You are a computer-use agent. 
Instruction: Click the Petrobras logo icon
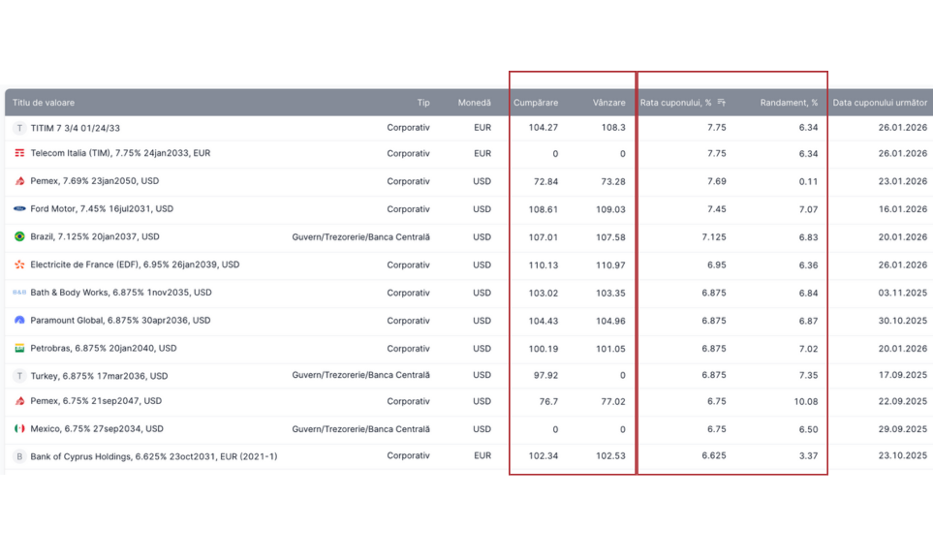(19, 348)
